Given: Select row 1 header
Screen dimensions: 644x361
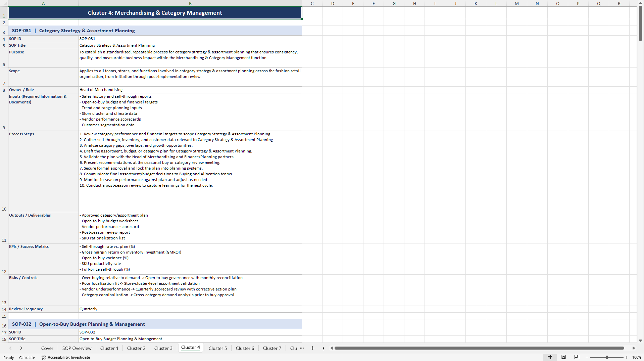Looking at the screenshot, I should [4, 13].
